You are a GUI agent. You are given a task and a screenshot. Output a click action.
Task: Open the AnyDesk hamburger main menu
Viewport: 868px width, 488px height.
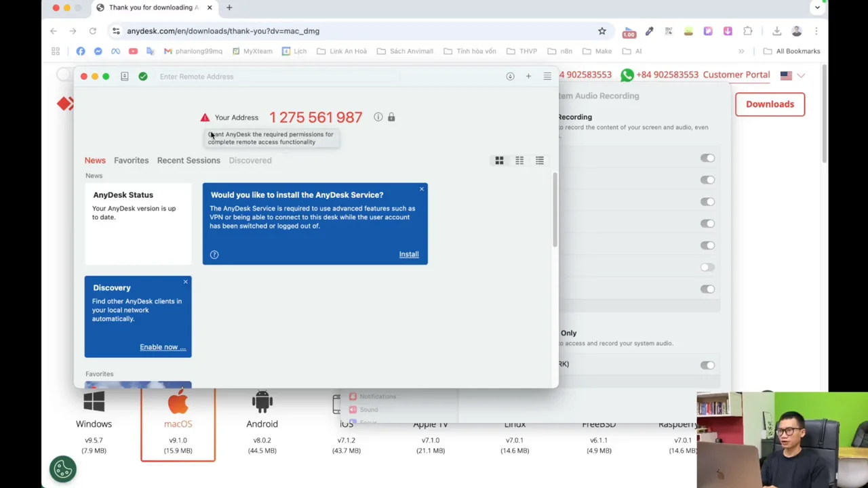[x=547, y=77]
